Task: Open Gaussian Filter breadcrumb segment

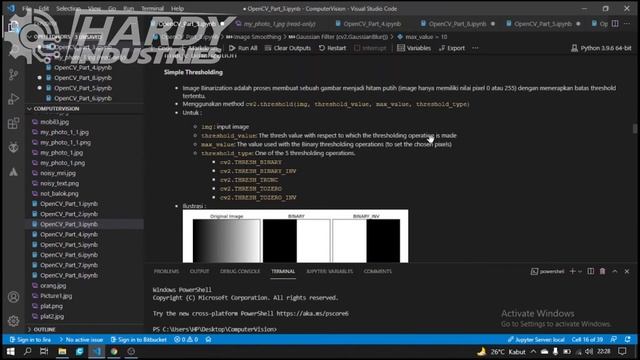Action: tap(338, 37)
